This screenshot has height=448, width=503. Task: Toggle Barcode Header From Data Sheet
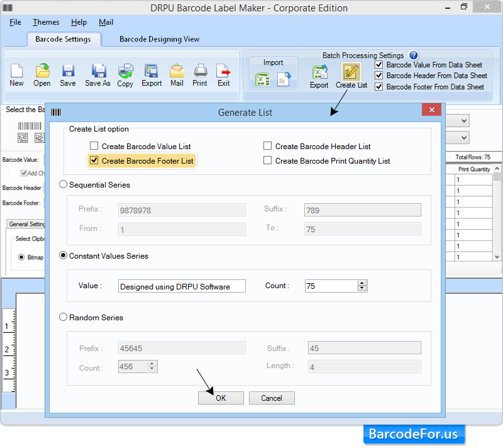coord(379,76)
